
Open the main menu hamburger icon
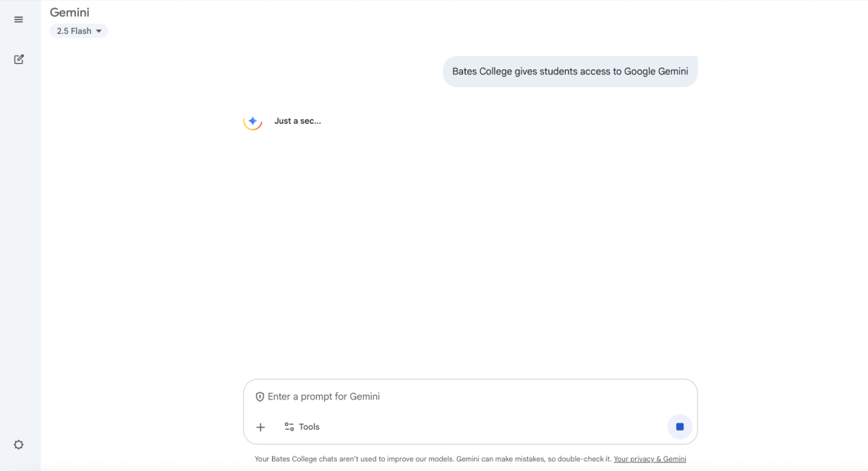pos(19,20)
